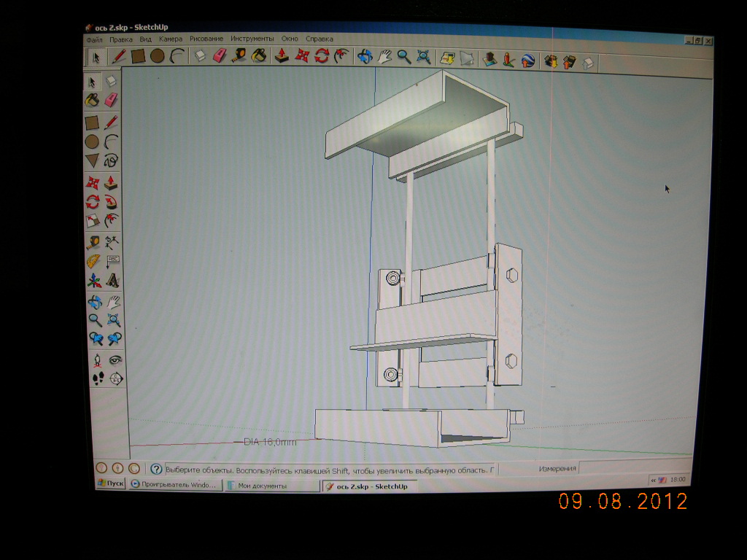Click the Previous view icon
The image size is (747, 560).
[x=96, y=338]
